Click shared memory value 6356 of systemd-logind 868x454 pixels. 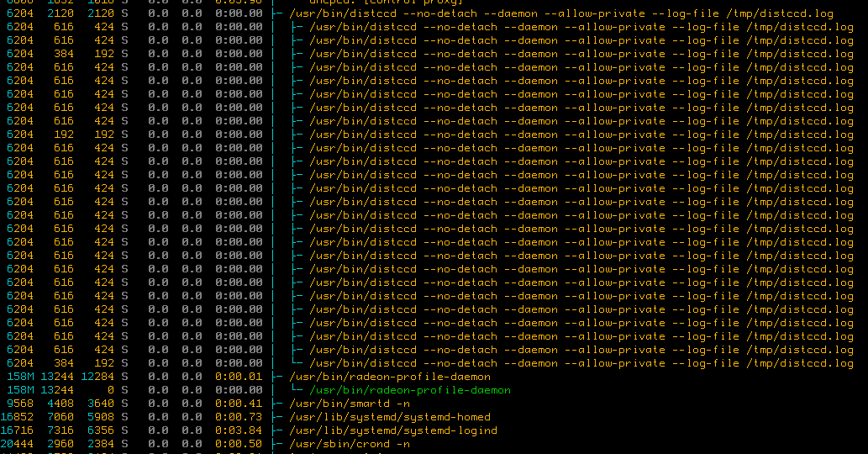coord(101,430)
